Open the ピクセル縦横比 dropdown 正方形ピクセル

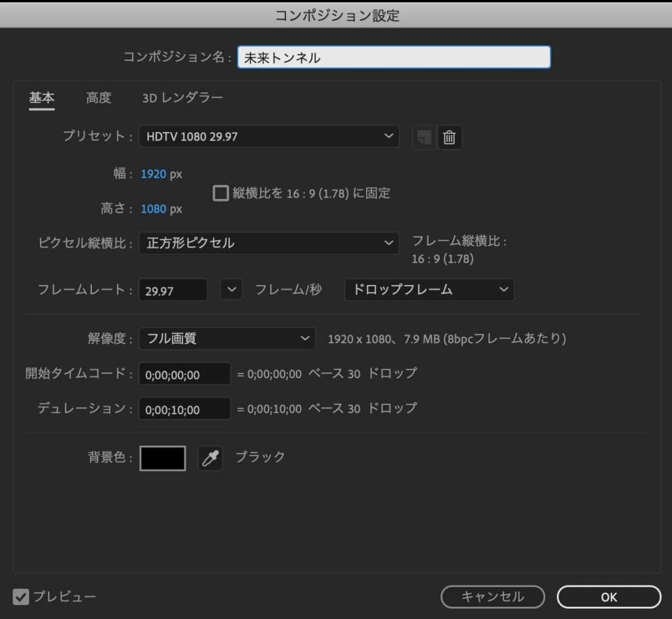point(269,243)
